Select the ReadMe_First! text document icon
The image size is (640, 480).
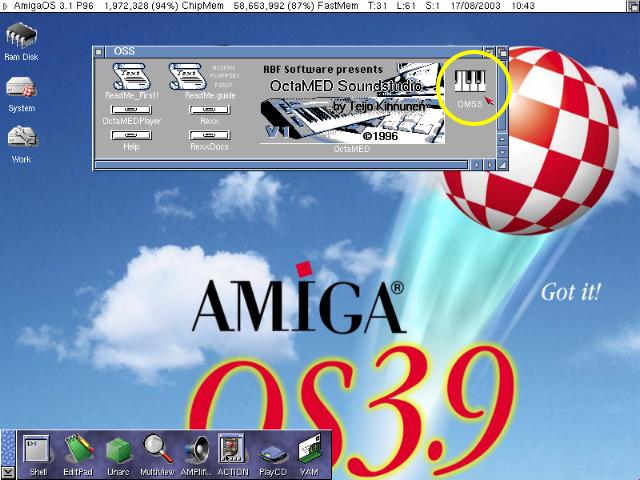click(131, 81)
